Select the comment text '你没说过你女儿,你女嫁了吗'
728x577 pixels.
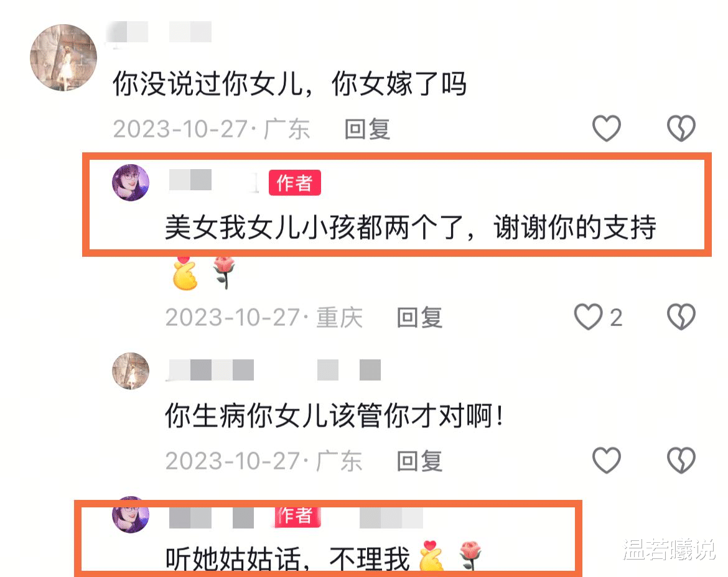click(290, 84)
